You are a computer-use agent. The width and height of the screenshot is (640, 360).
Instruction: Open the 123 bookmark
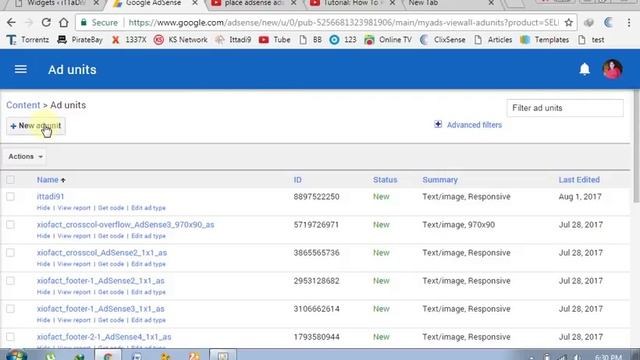point(343,40)
